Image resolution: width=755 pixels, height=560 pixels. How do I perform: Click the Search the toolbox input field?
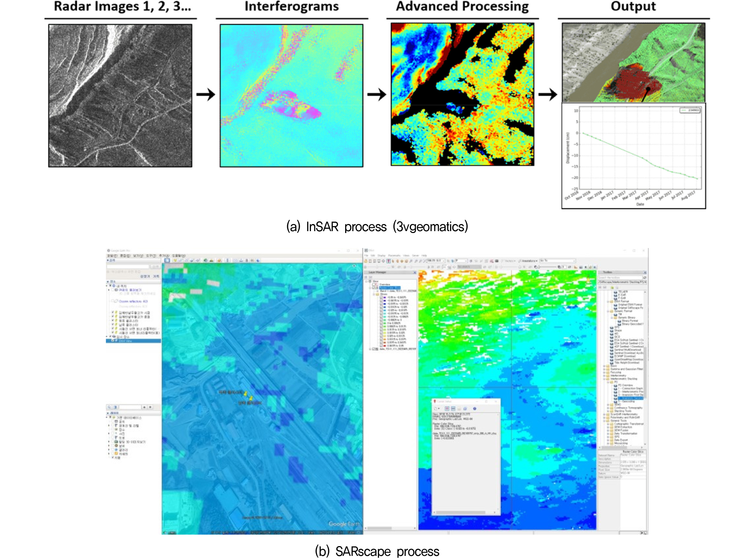(x=620, y=277)
